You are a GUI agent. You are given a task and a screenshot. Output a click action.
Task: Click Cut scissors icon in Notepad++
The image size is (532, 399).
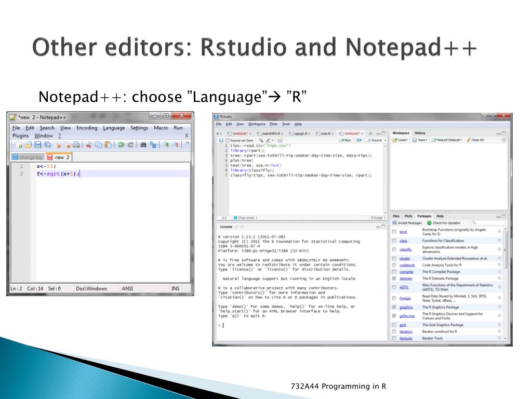click(x=89, y=145)
